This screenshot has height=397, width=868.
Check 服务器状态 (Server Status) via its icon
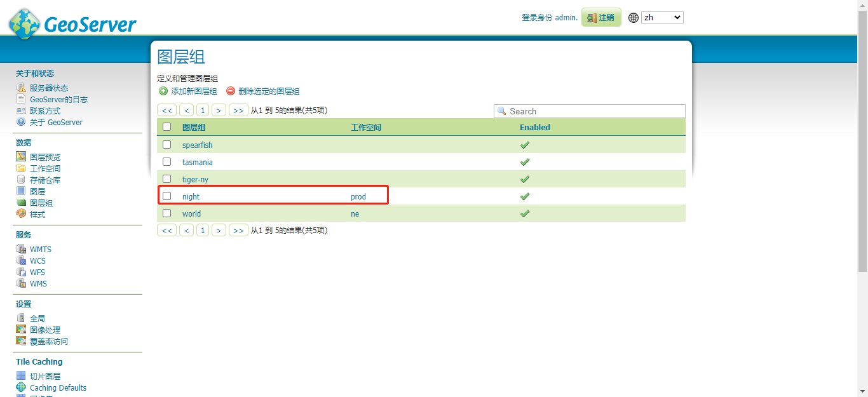pos(21,87)
